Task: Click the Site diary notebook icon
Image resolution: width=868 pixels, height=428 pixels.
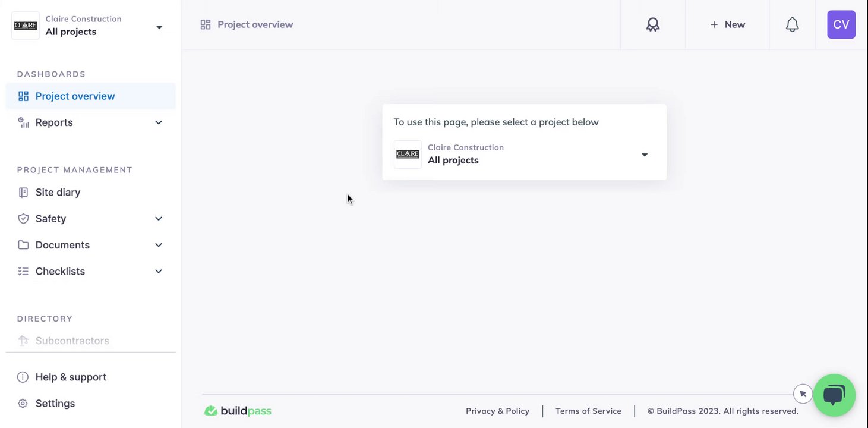Action: pyautogui.click(x=23, y=193)
